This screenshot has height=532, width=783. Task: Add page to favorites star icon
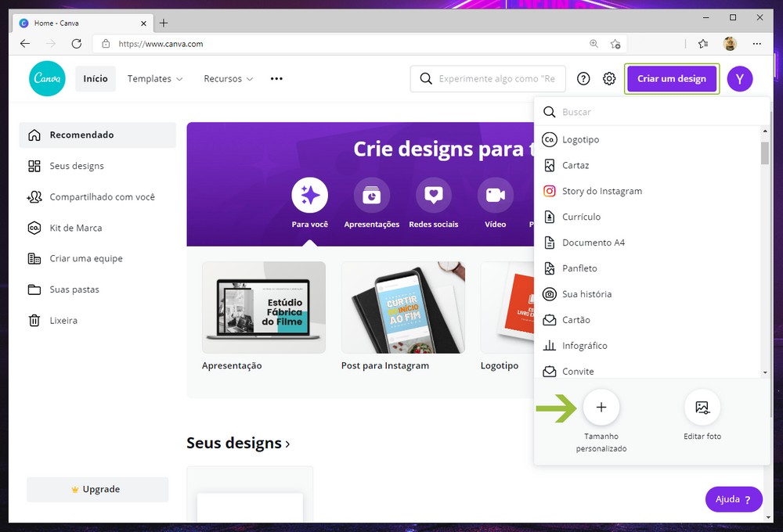point(615,44)
